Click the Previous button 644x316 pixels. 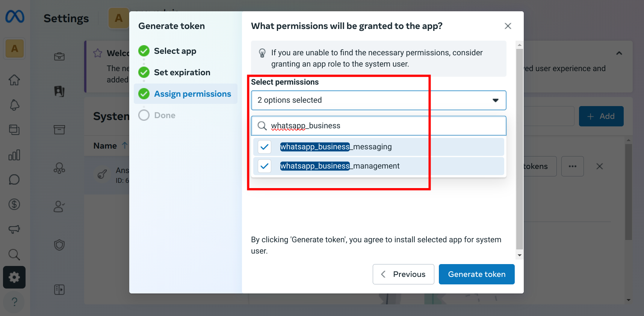(x=404, y=274)
